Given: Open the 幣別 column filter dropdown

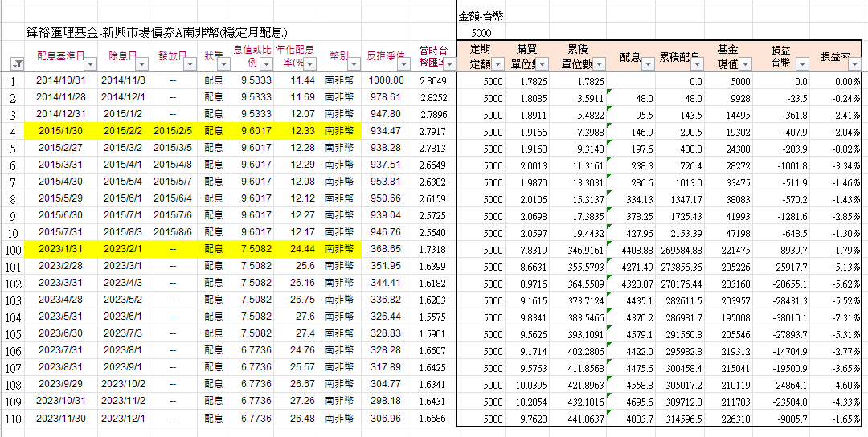Looking at the screenshot, I should (x=354, y=64).
